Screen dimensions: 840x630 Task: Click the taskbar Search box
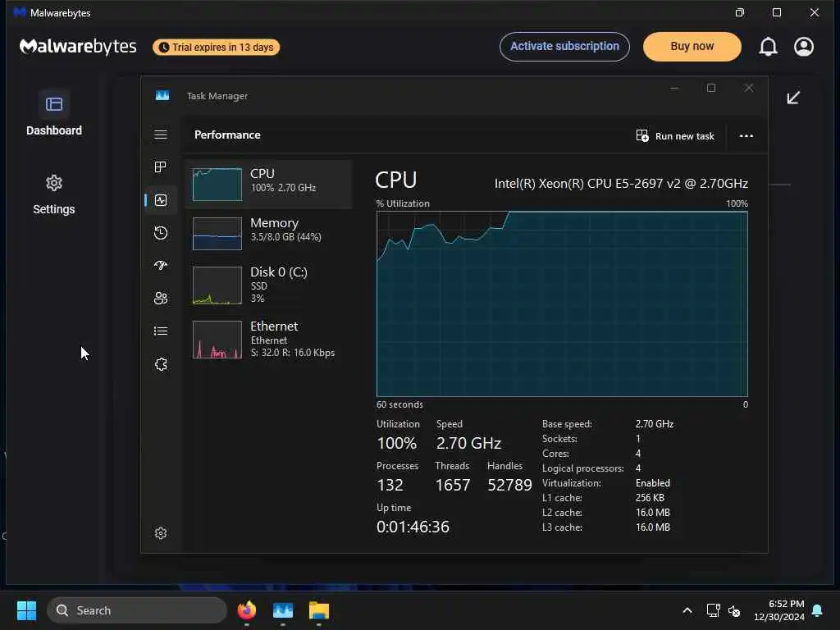point(137,610)
